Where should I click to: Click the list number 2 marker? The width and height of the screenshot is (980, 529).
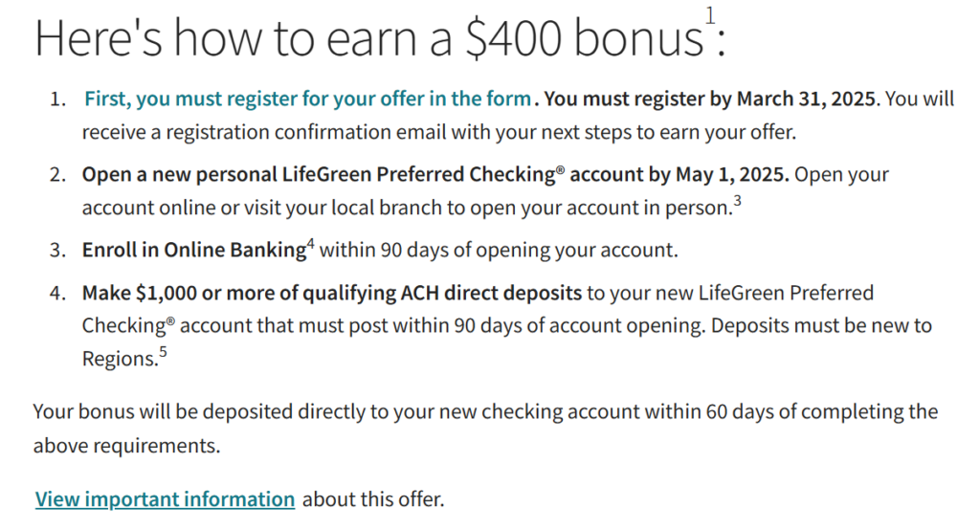(x=57, y=174)
